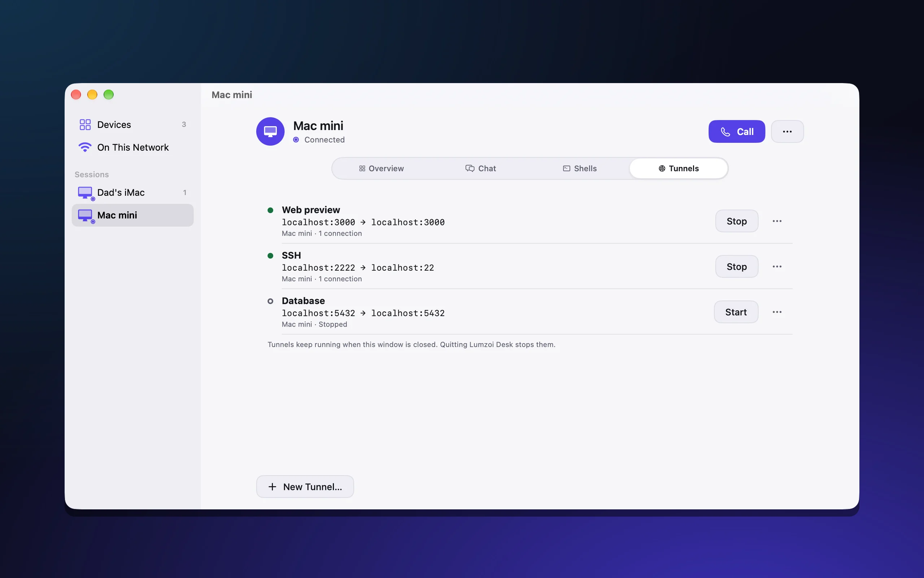Select the Tunnels tab
This screenshot has width=924, height=578.
(x=679, y=169)
